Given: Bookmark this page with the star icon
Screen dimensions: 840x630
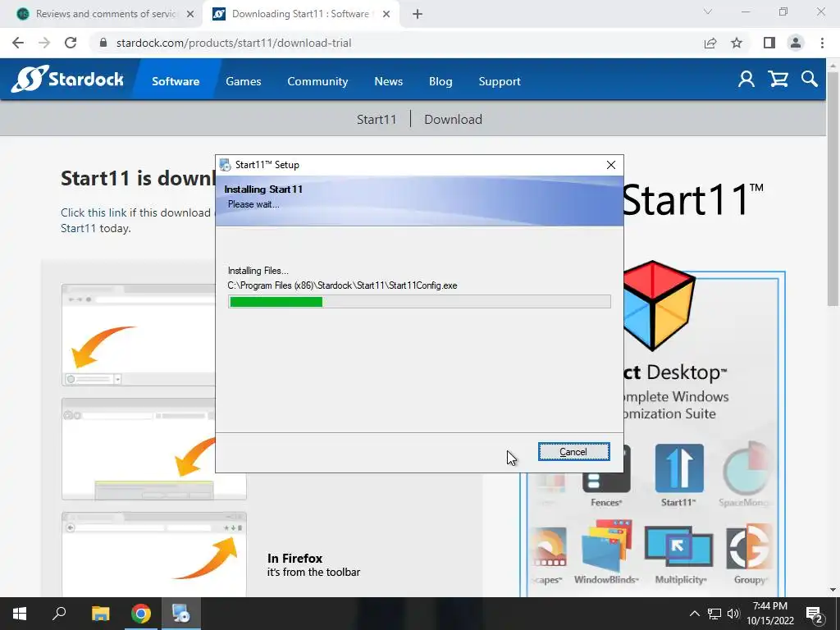Looking at the screenshot, I should (x=737, y=43).
